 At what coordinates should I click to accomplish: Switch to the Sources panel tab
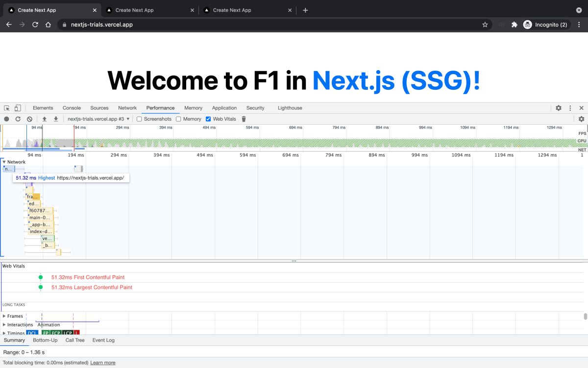[99, 108]
